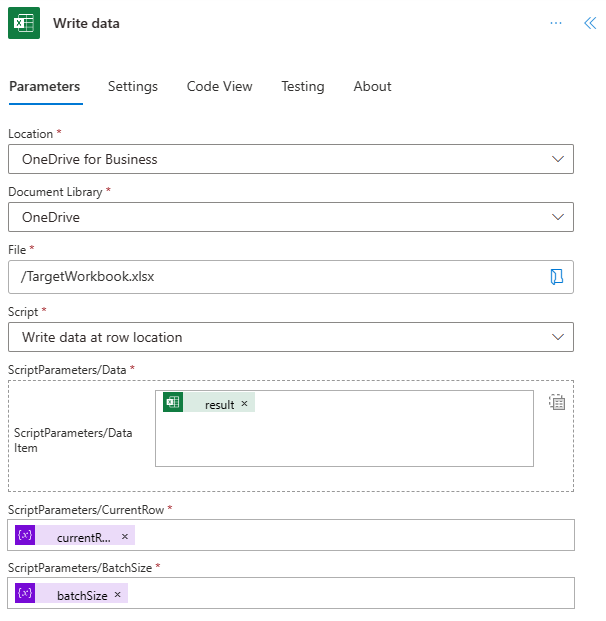
Task: Click the variable icon in batchSize token
Action: 25,594
